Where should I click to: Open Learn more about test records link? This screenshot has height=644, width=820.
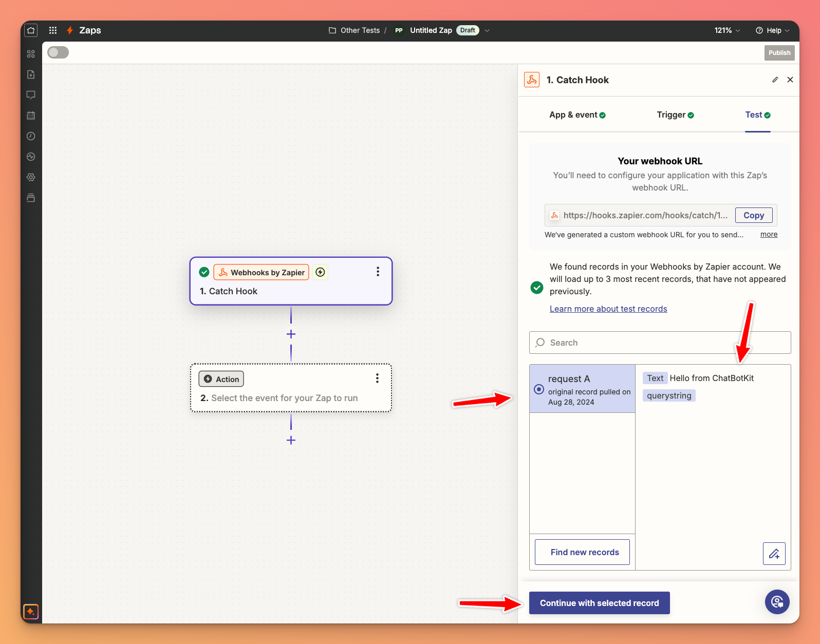608,309
